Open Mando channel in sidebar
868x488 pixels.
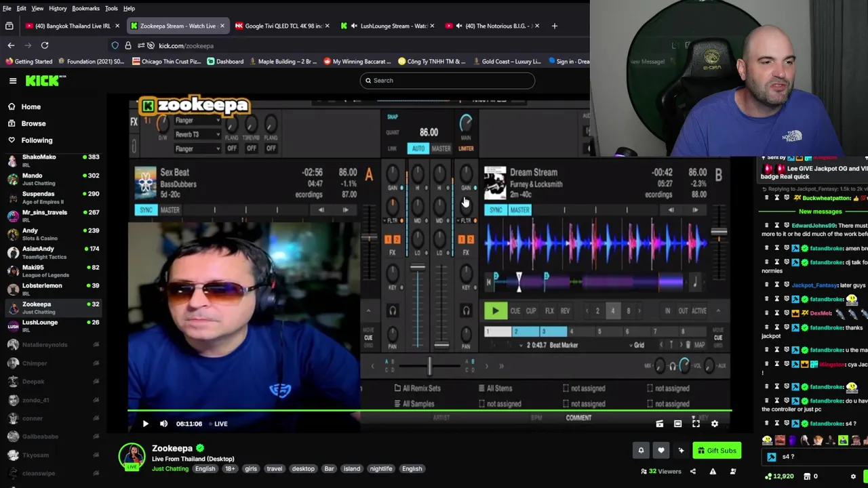(x=53, y=179)
